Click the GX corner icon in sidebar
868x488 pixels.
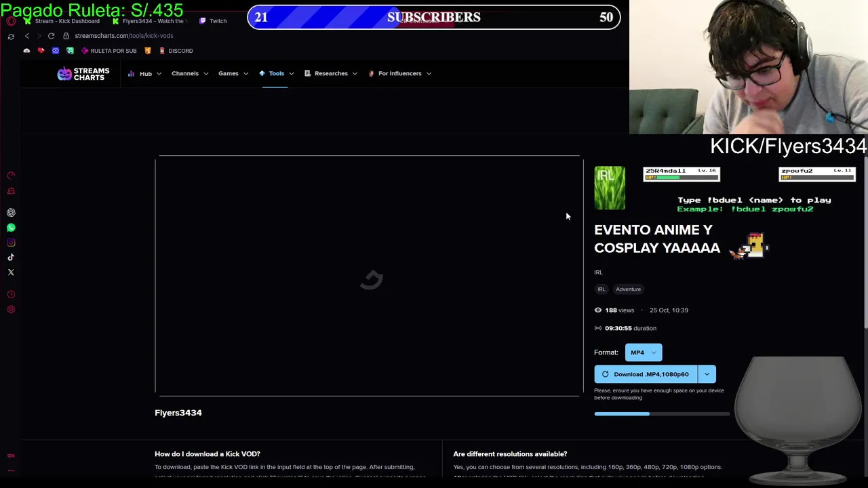[11, 456]
